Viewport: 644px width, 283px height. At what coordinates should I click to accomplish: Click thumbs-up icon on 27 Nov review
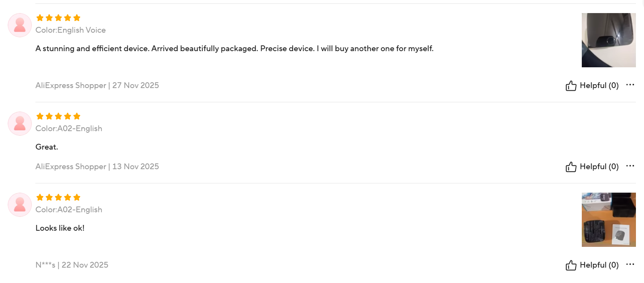pos(571,85)
